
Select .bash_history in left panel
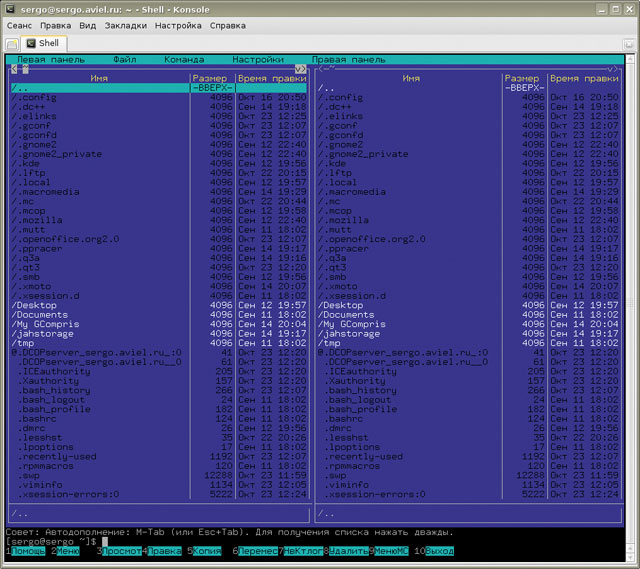(x=159, y=390)
